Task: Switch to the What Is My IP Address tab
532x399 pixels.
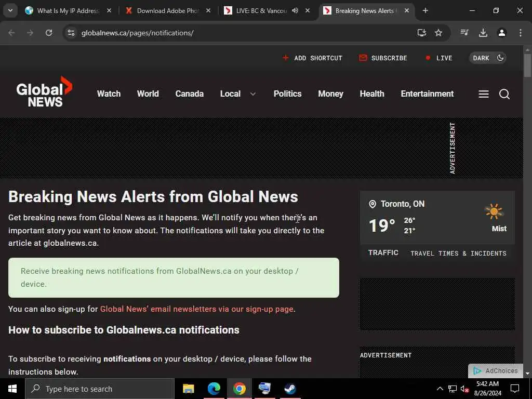Action: pos(68,10)
